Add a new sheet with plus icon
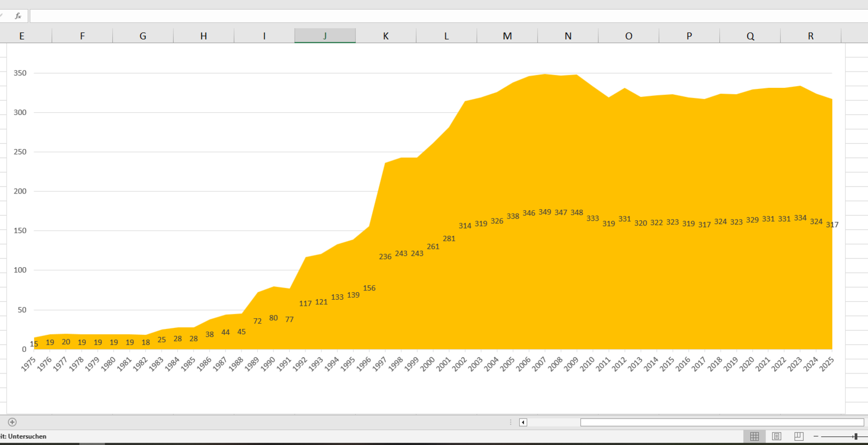The height and width of the screenshot is (445, 868). [12, 422]
